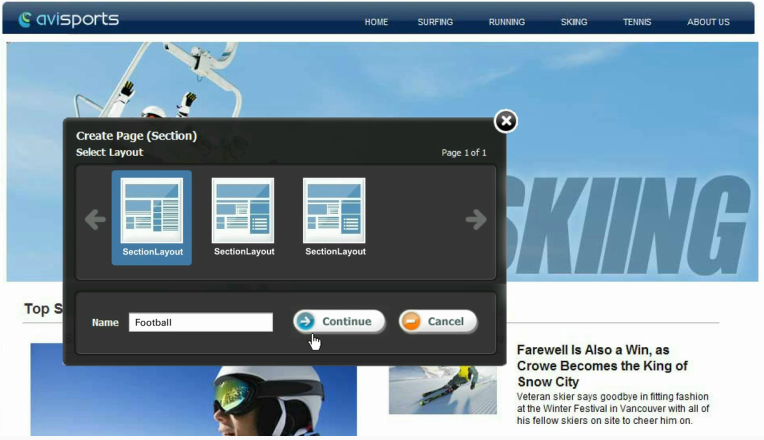Click the Name field containing Football
The height and width of the screenshot is (440, 764).
201,322
